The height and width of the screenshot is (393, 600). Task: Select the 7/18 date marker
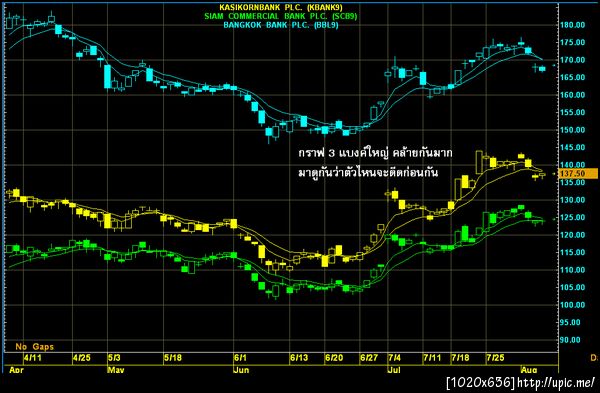click(x=460, y=358)
